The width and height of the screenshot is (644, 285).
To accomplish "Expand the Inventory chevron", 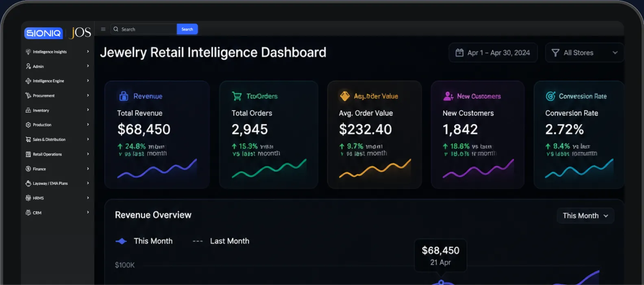I will 88,110.
